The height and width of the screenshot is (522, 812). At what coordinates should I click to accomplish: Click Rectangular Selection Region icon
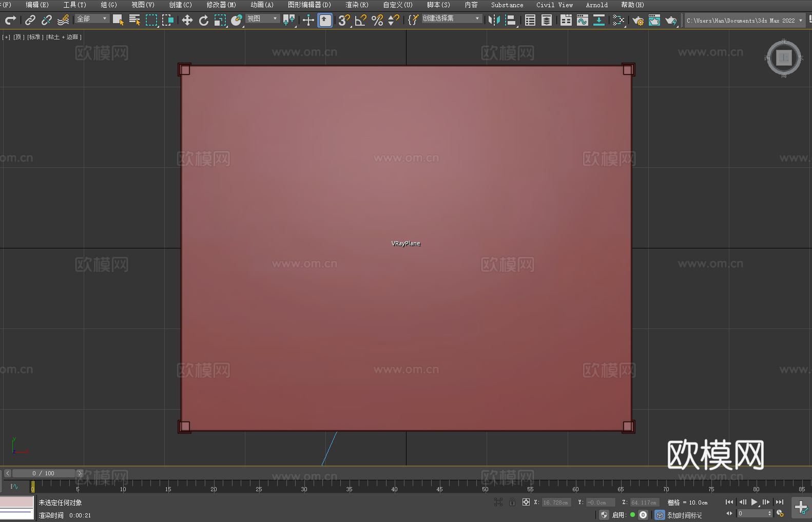151,20
